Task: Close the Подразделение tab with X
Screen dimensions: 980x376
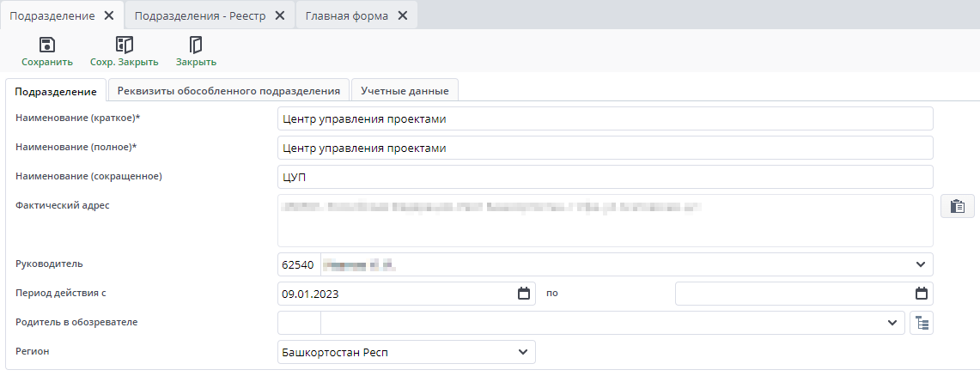Action: (109, 15)
